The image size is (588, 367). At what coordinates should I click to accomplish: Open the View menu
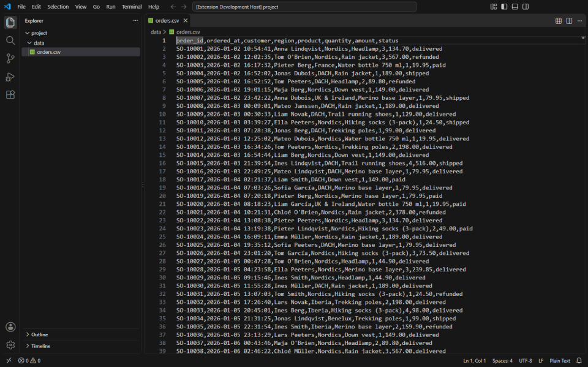[x=81, y=7]
